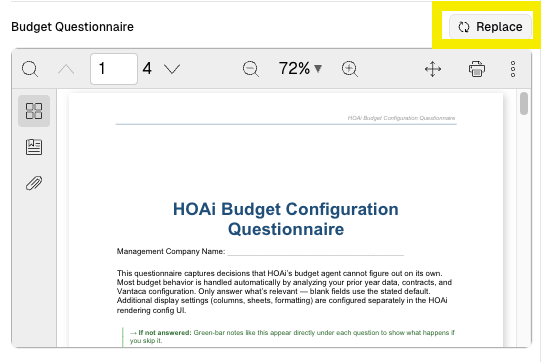Show the attachments paperclip panel

click(34, 183)
